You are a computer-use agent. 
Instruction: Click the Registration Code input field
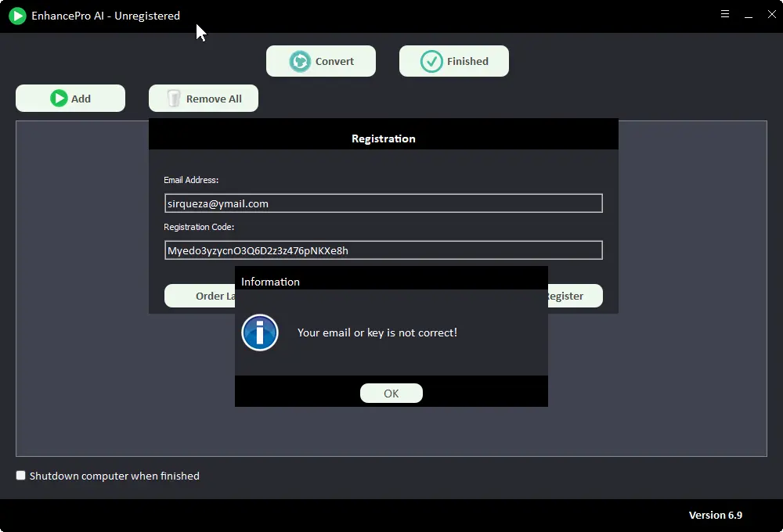click(383, 250)
